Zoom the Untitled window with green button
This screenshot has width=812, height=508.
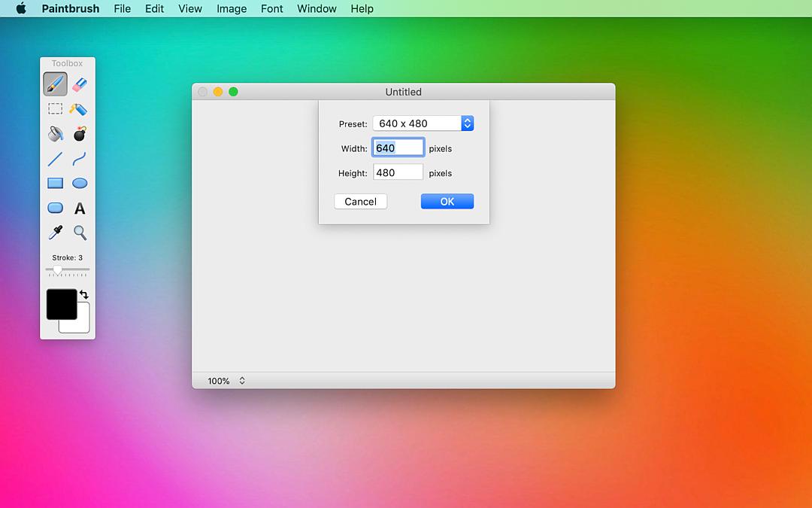pos(234,92)
